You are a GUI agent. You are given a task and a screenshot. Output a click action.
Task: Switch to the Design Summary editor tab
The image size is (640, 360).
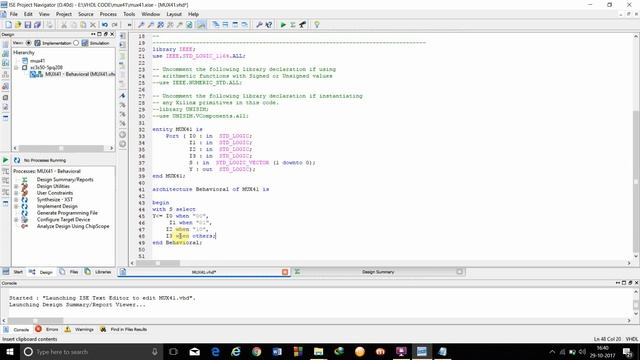pos(378,272)
